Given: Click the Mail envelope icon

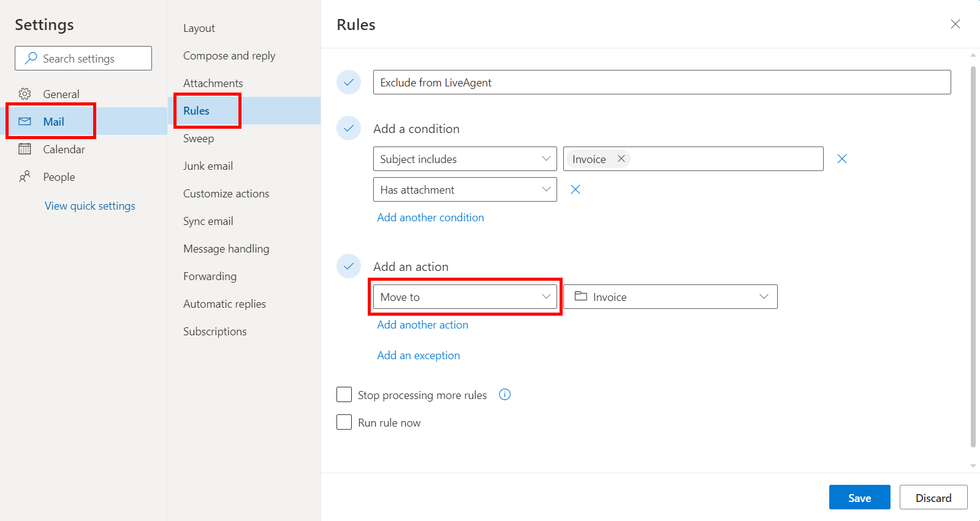Looking at the screenshot, I should point(25,121).
